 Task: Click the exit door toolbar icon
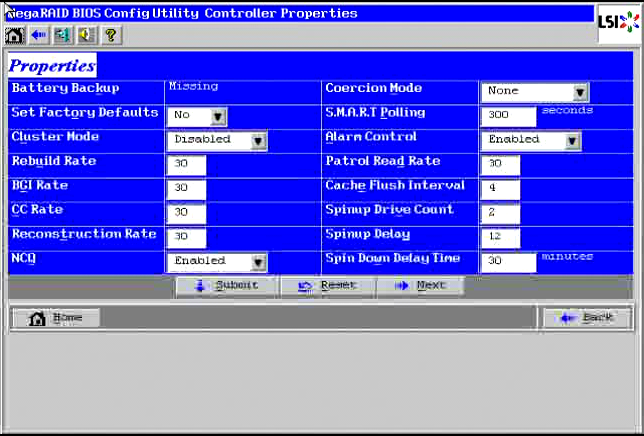tap(61, 35)
